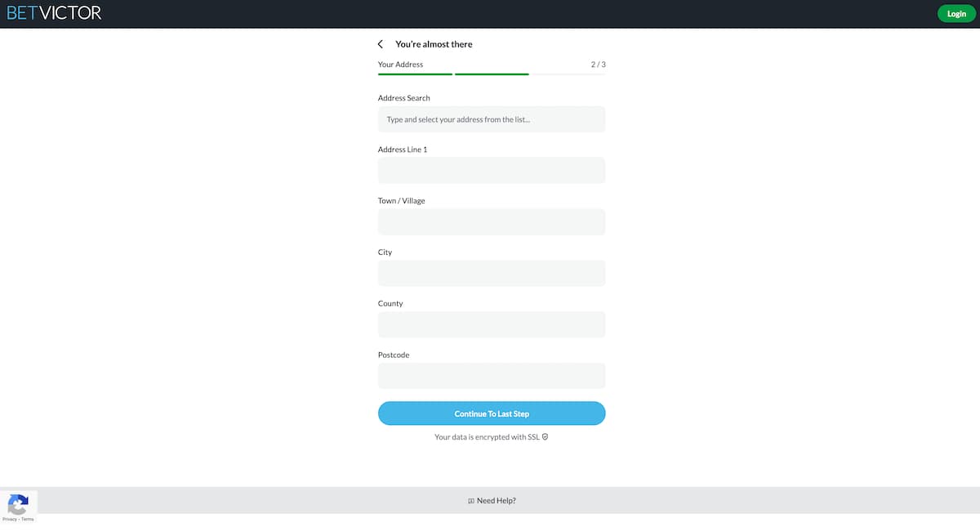Open the reCAPTCHA badge logo
The height and width of the screenshot is (532, 980).
tap(18, 504)
